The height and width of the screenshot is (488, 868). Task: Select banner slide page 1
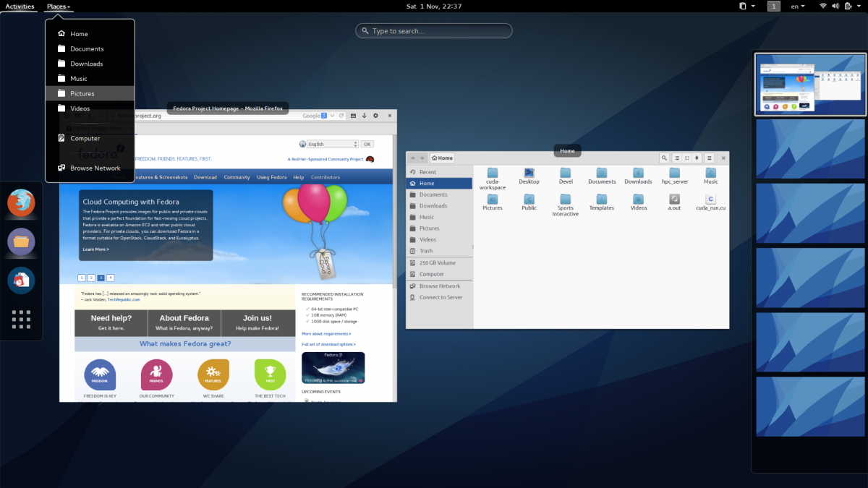[82, 278]
